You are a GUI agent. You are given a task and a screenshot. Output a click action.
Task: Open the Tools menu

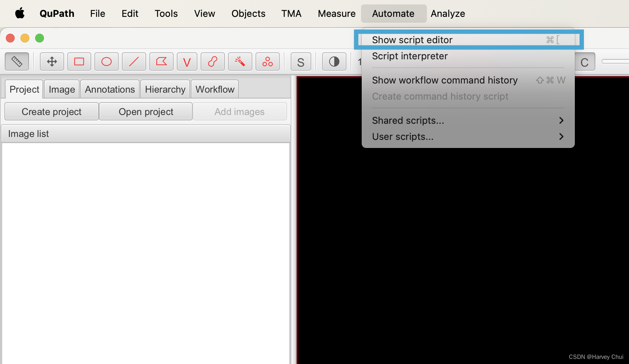pos(166,14)
